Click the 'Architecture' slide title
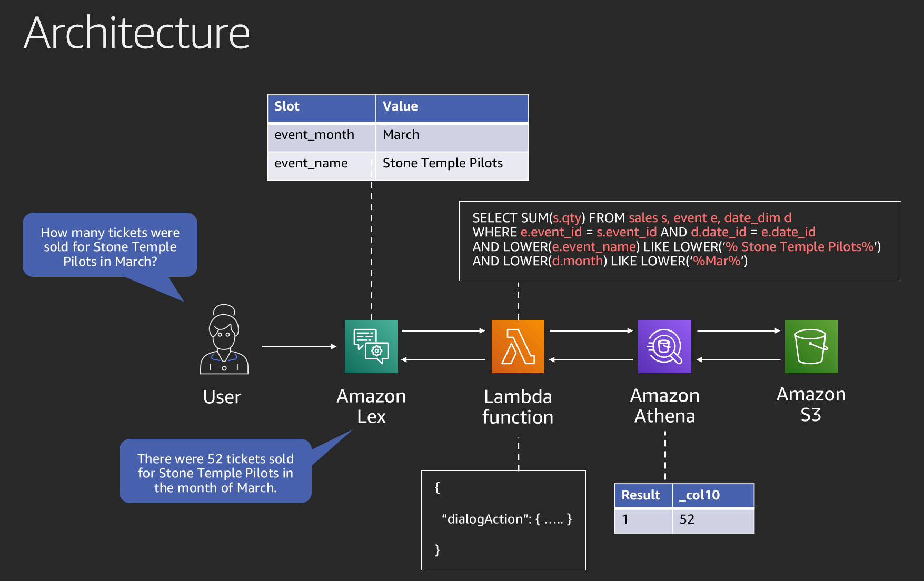The image size is (924, 581). (137, 33)
